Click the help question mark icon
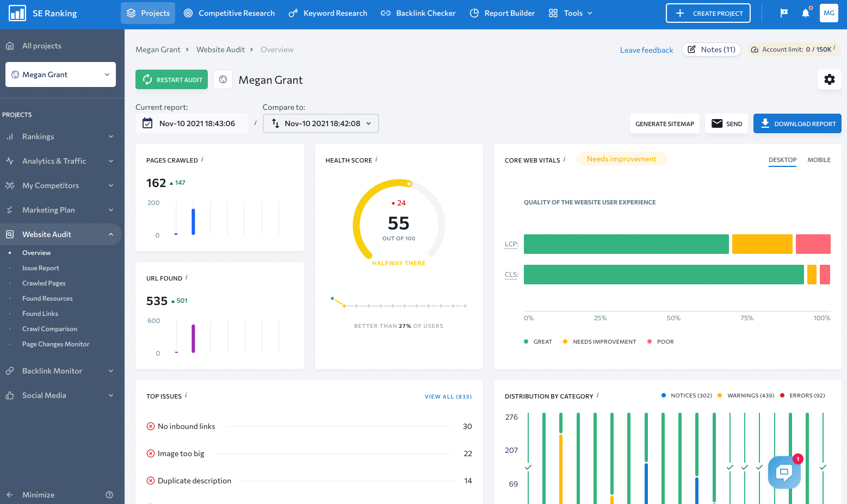 coord(109,495)
